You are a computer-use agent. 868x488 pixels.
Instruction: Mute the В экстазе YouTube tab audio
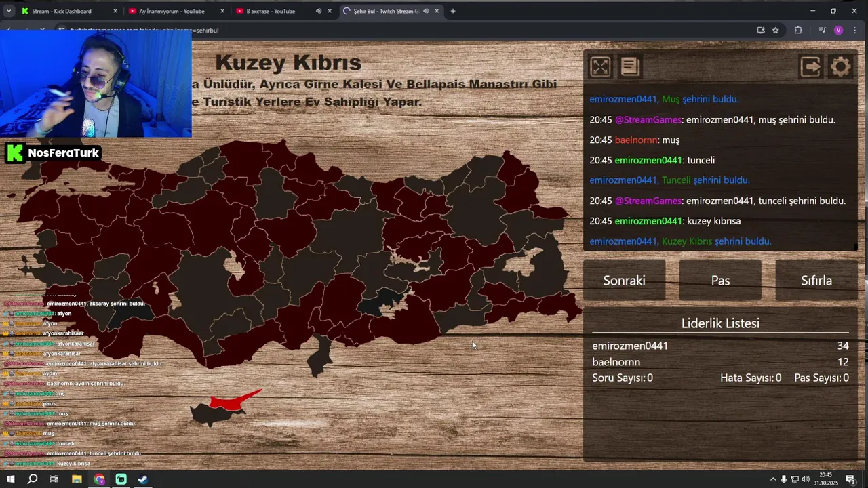coord(318,11)
